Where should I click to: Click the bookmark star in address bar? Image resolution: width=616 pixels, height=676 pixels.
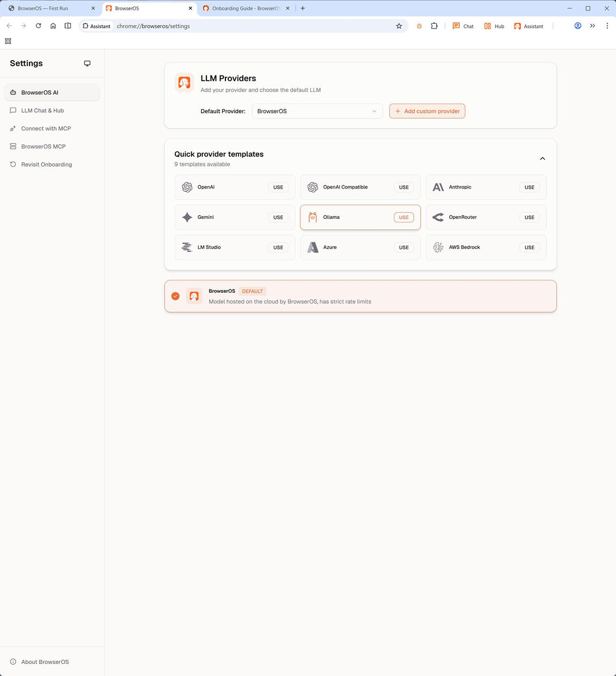(x=399, y=26)
